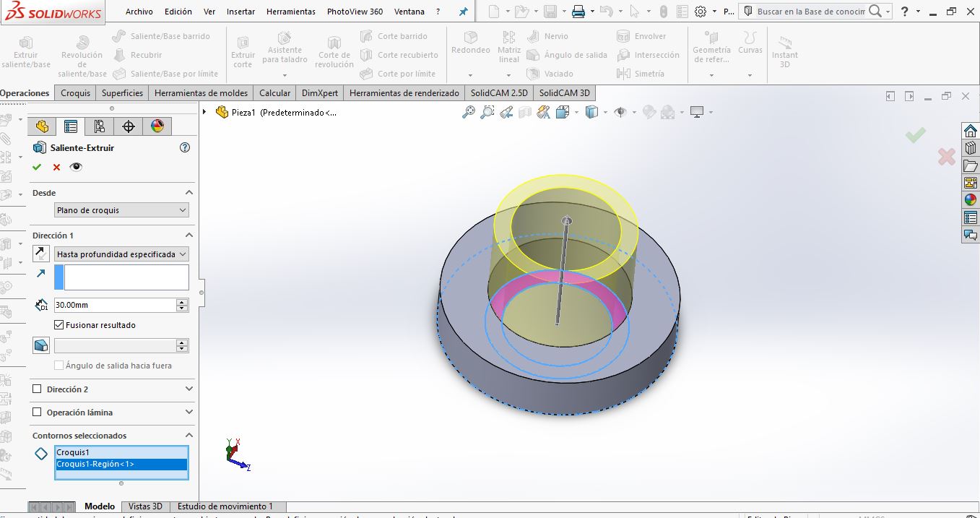Image resolution: width=980 pixels, height=518 pixels.
Task: Enable the Operación lámina checkbox
Action: point(38,413)
